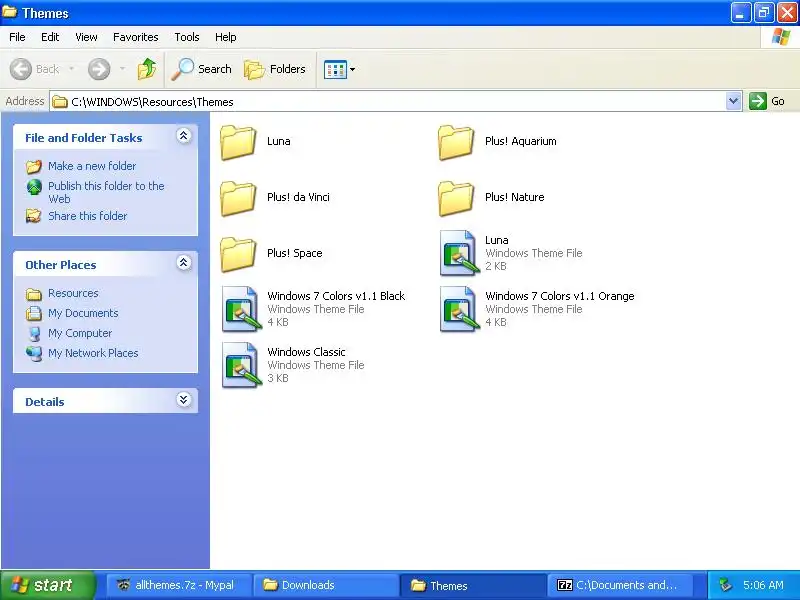Go to My Computer
This screenshot has height=600, width=800.
[80, 333]
